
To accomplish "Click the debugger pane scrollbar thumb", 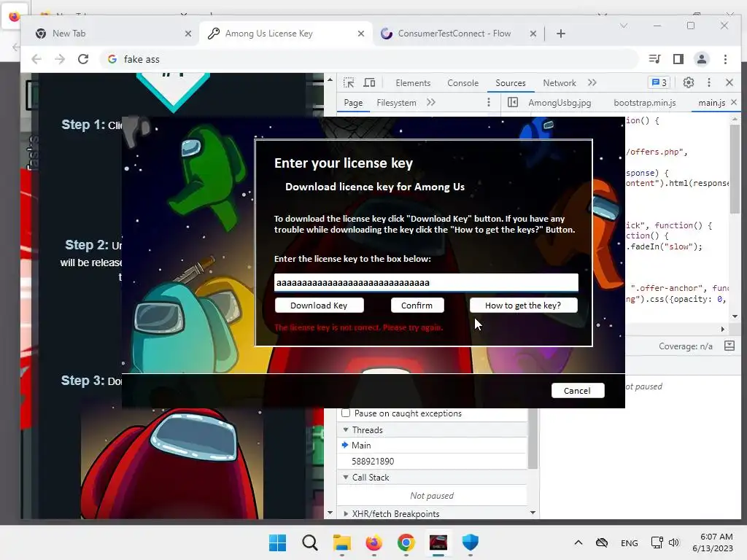I will [x=533, y=438].
